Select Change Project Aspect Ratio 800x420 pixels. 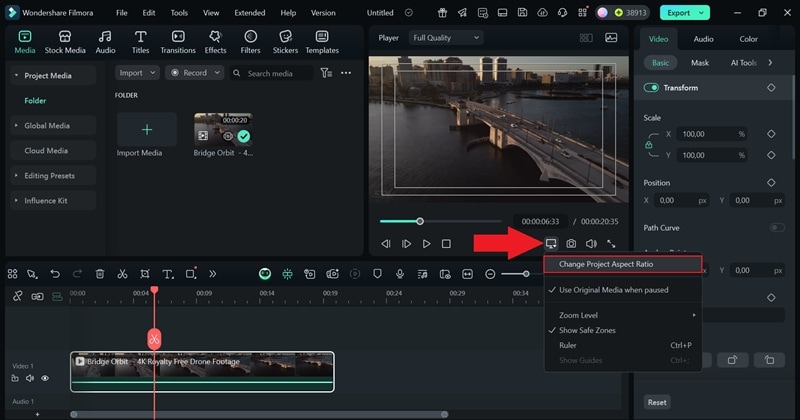tap(623, 264)
